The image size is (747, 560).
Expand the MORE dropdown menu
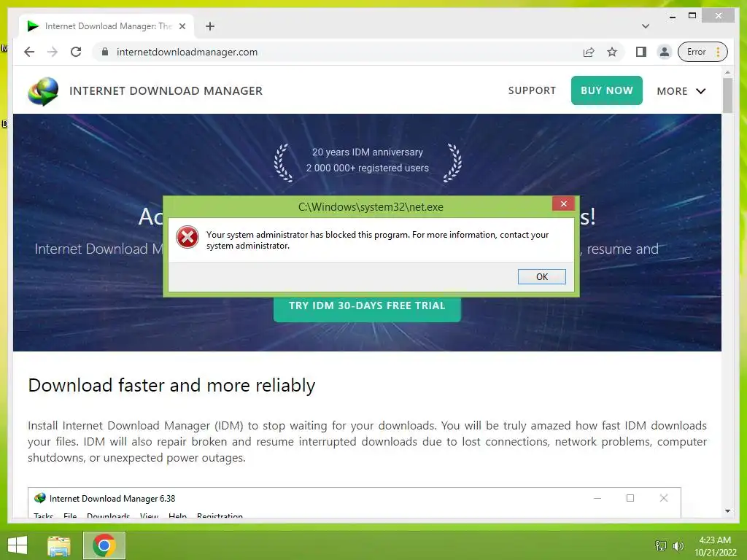[681, 91]
